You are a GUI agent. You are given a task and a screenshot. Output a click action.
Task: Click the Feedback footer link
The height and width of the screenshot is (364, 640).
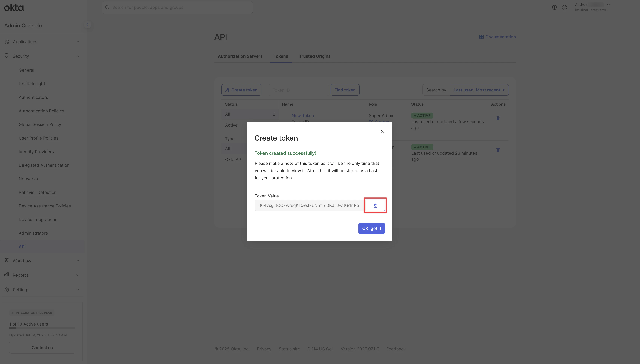click(x=396, y=349)
